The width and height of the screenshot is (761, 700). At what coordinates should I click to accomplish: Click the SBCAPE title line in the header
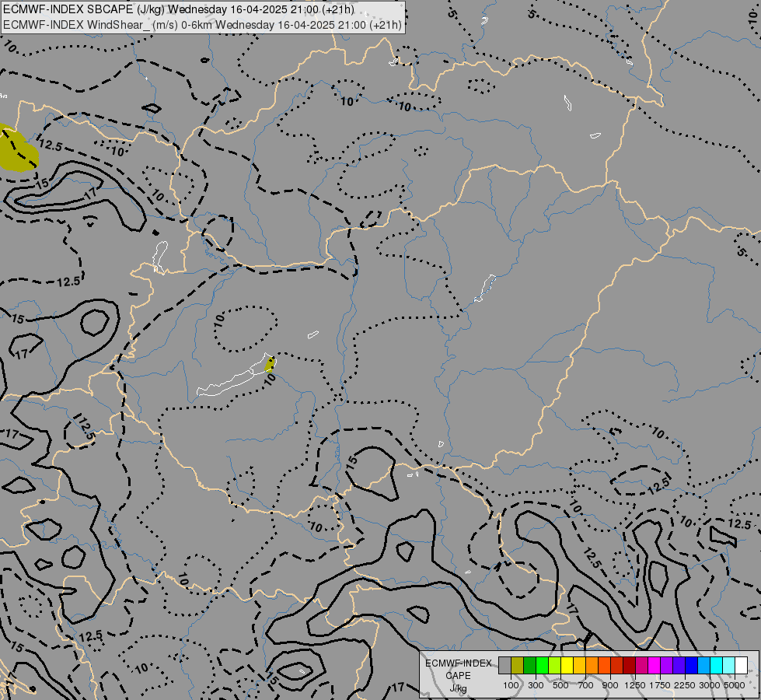[x=179, y=9]
